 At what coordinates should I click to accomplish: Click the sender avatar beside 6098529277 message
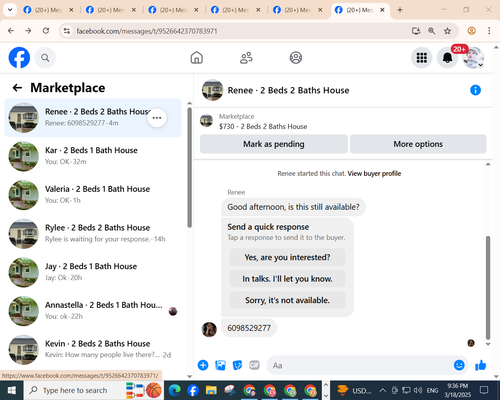(209, 329)
